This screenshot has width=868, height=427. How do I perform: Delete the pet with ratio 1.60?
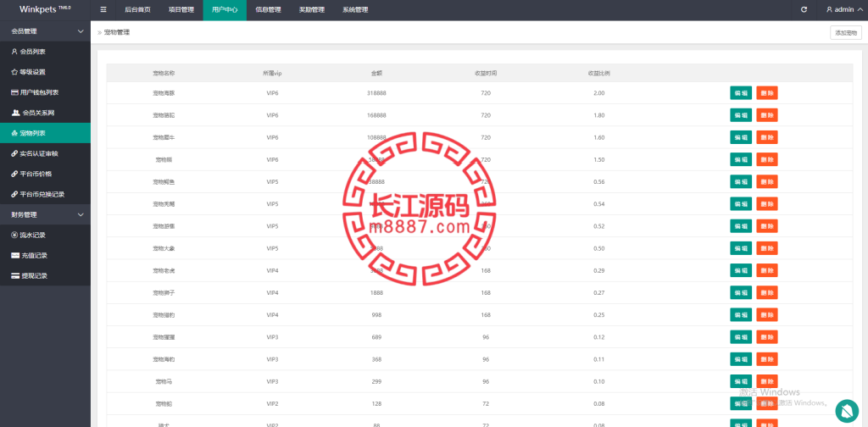766,137
